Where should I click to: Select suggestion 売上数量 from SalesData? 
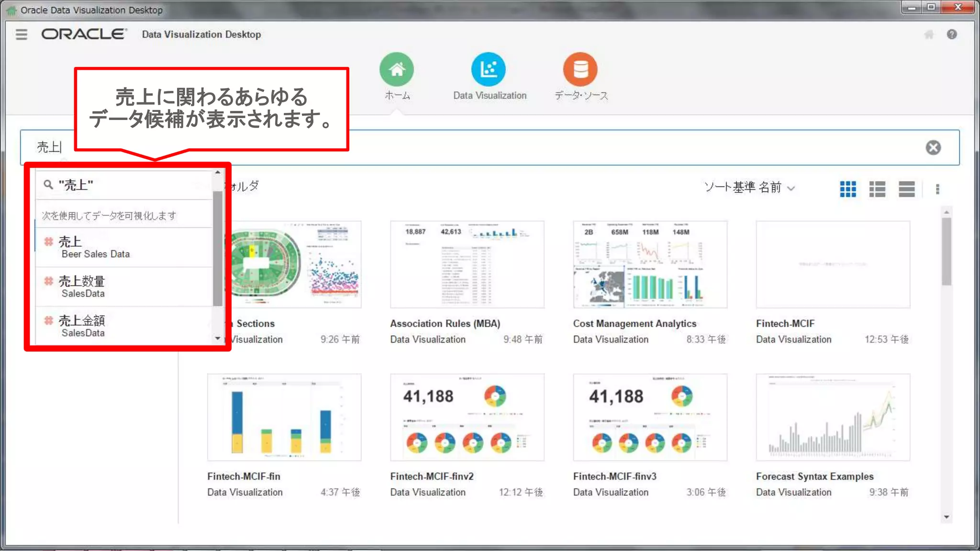pyautogui.click(x=124, y=287)
